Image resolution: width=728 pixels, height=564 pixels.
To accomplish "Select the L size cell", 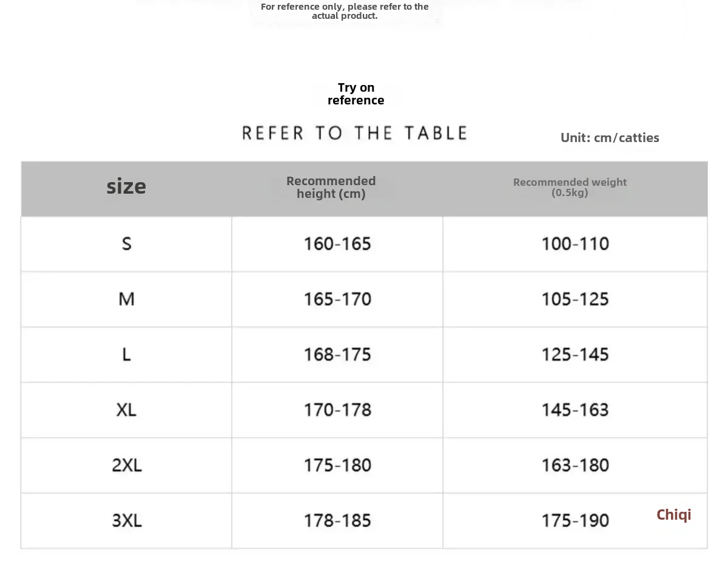I will click(126, 355).
